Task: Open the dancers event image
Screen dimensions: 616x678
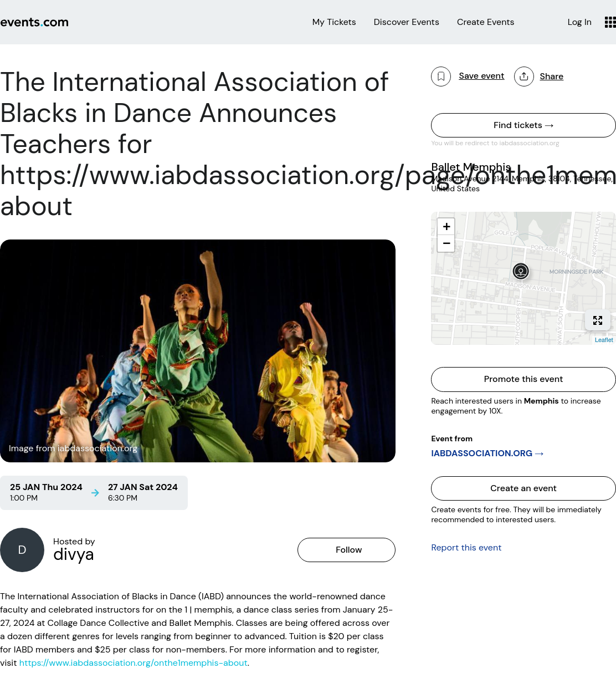Action: pyautogui.click(x=198, y=351)
